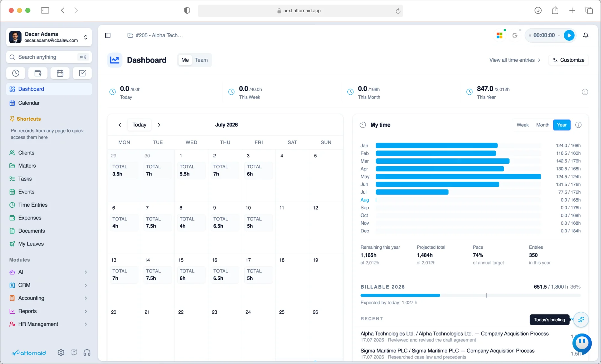Click the attornaid logo
This screenshot has height=364, width=601.
coord(29,353)
